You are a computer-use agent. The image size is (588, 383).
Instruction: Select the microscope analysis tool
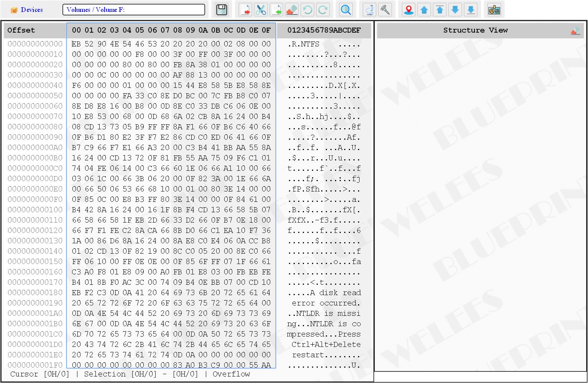click(x=369, y=10)
